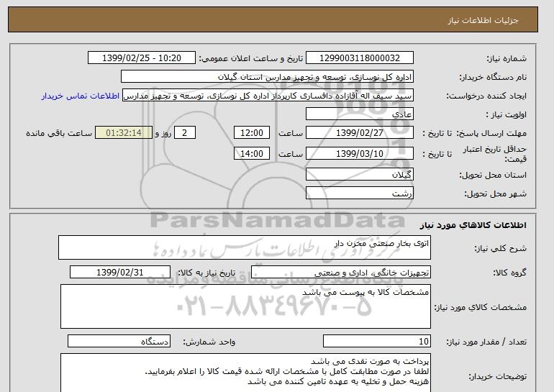Image resolution: width=554 pixels, height=392 pixels.
Task: Click the label مشخصات کالای مورد نیاز
Action: coord(480,307)
